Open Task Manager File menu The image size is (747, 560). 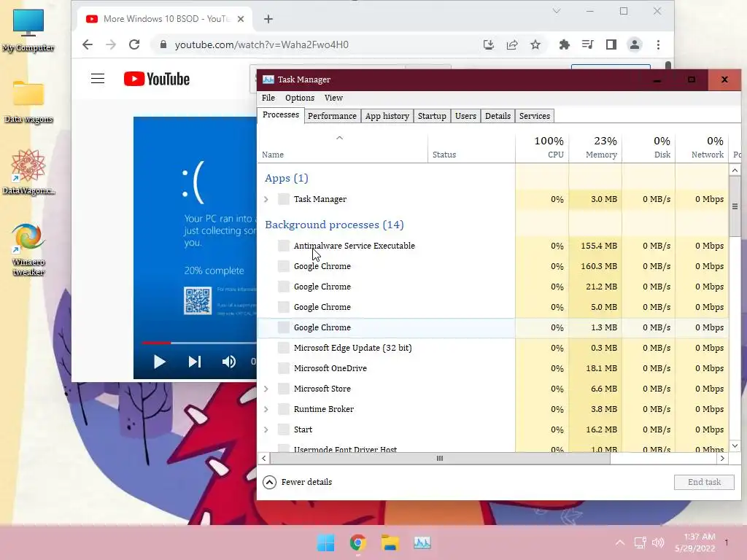click(x=268, y=98)
